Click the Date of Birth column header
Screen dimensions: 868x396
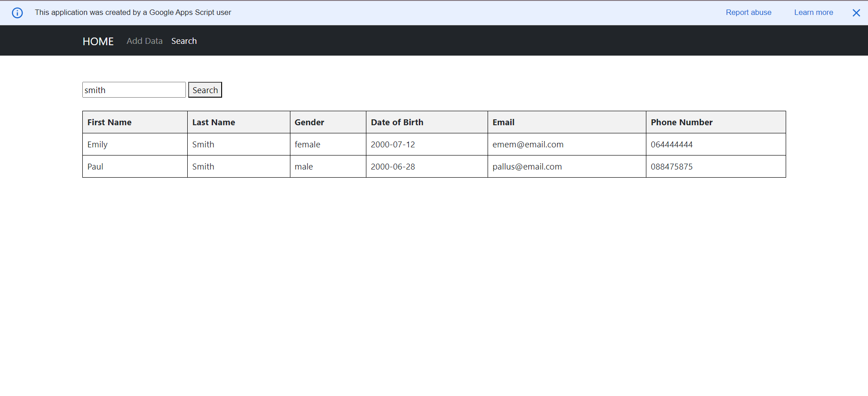(397, 123)
